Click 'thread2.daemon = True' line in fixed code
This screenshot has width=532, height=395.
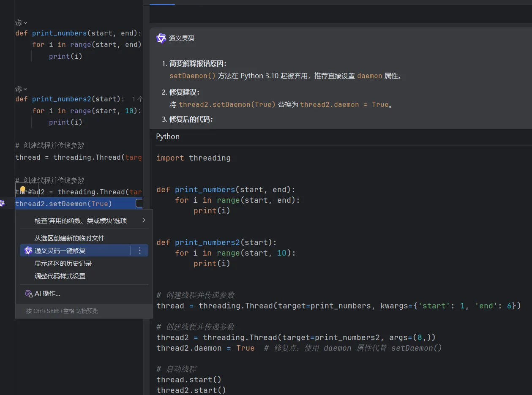(x=205, y=348)
